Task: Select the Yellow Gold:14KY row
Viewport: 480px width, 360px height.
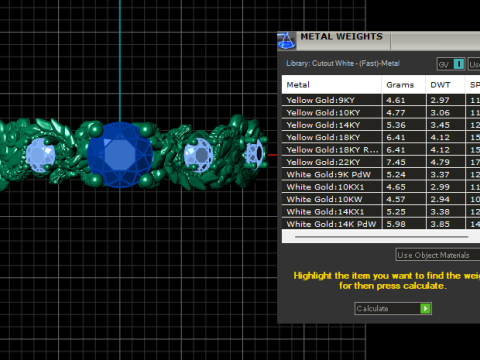Action: pyautogui.click(x=381, y=125)
